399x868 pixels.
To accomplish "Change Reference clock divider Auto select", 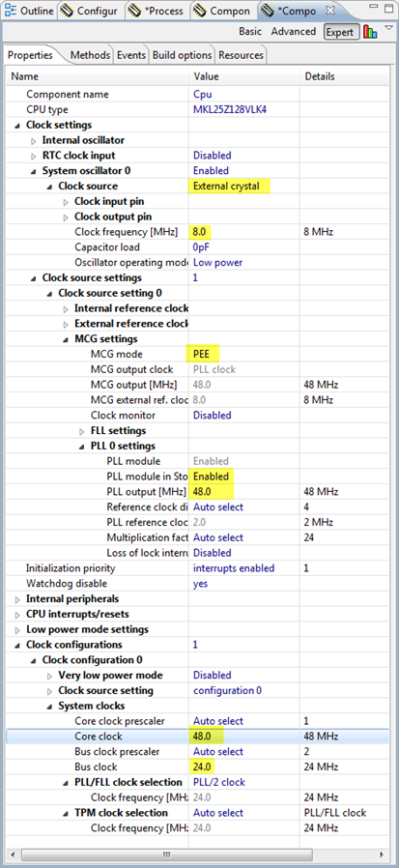I will coord(218,507).
